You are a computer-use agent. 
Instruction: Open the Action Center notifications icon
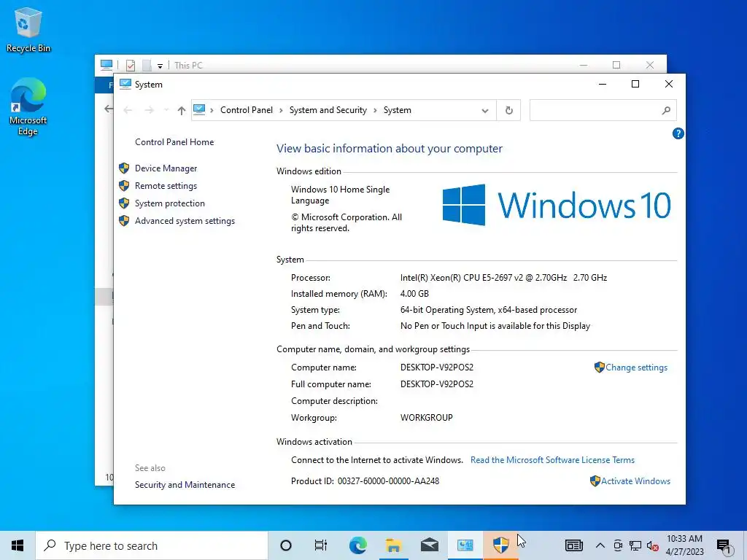point(724,545)
